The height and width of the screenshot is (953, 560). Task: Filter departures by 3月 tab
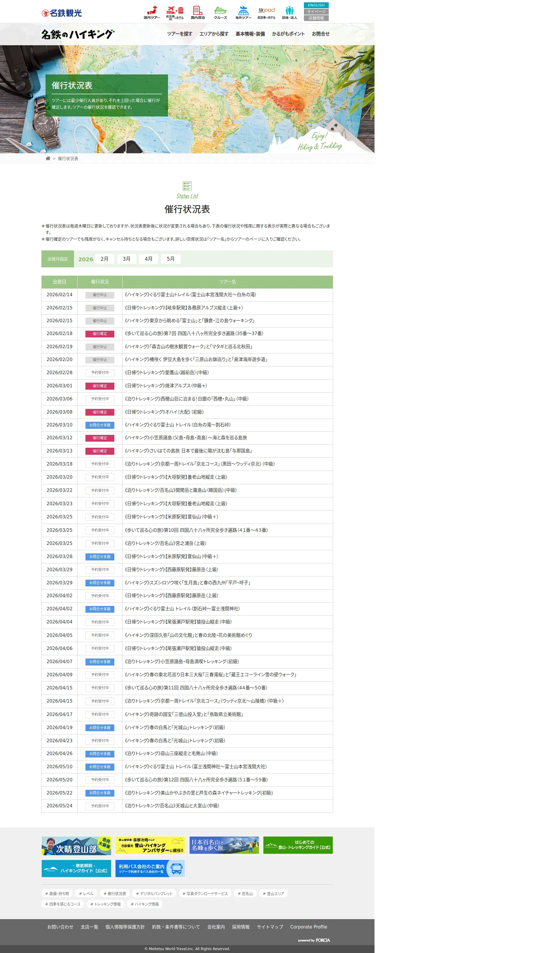click(x=126, y=259)
